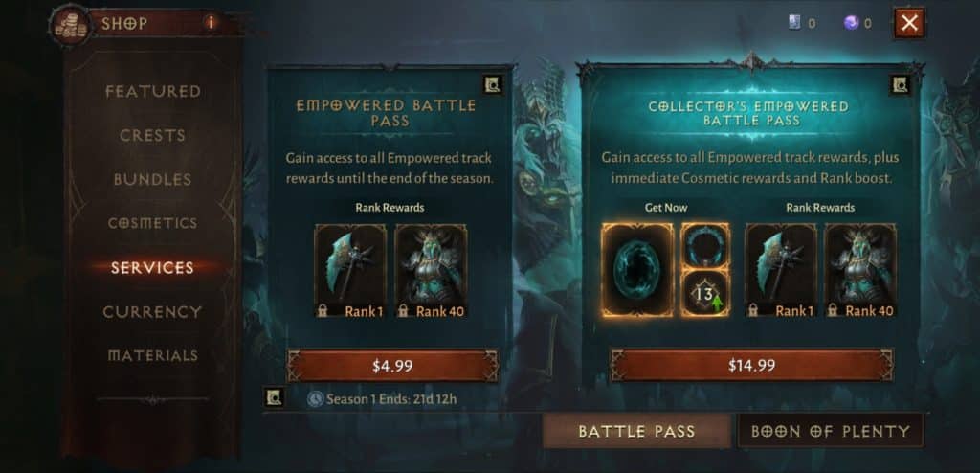Viewport: 980px width, 473px height.
Task: Open the shop info icon
Action: (x=211, y=23)
